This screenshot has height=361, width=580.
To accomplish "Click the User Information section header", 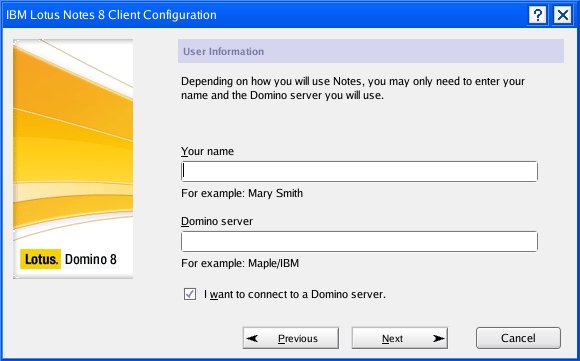I will [x=371, y=51].
